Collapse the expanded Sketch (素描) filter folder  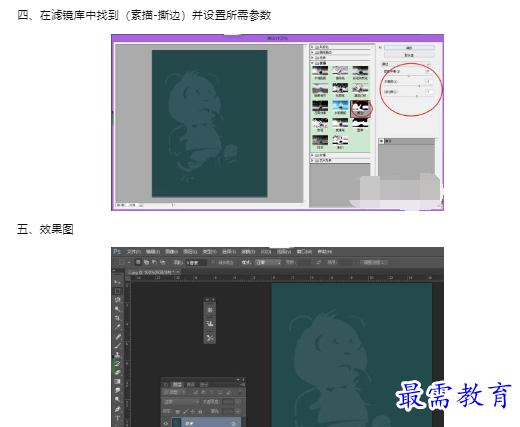pos(312,63)
